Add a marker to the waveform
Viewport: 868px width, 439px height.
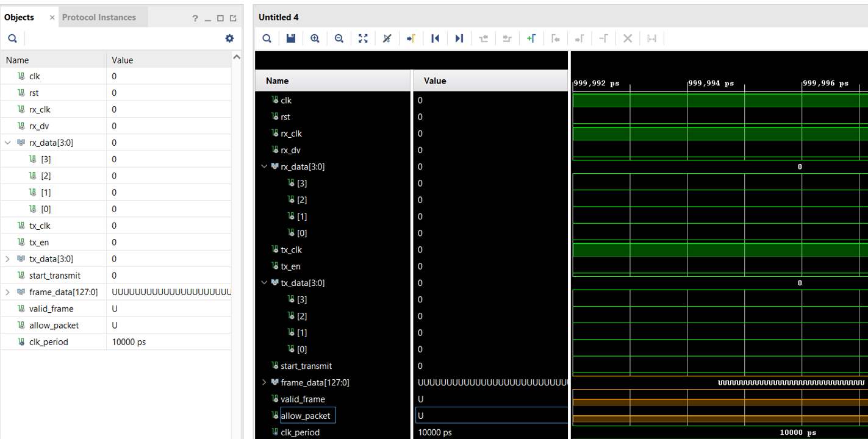531,38
